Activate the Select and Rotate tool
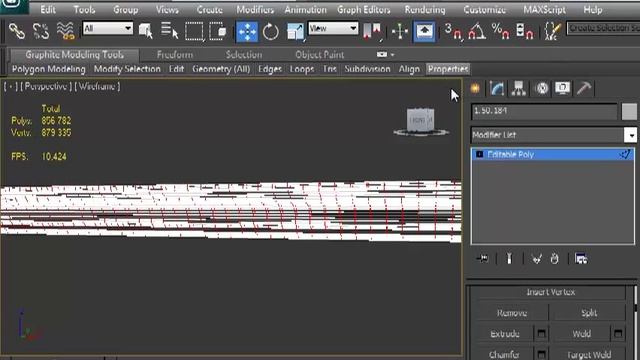This screenshot has width=640, height=360. (x=270, y=32)
